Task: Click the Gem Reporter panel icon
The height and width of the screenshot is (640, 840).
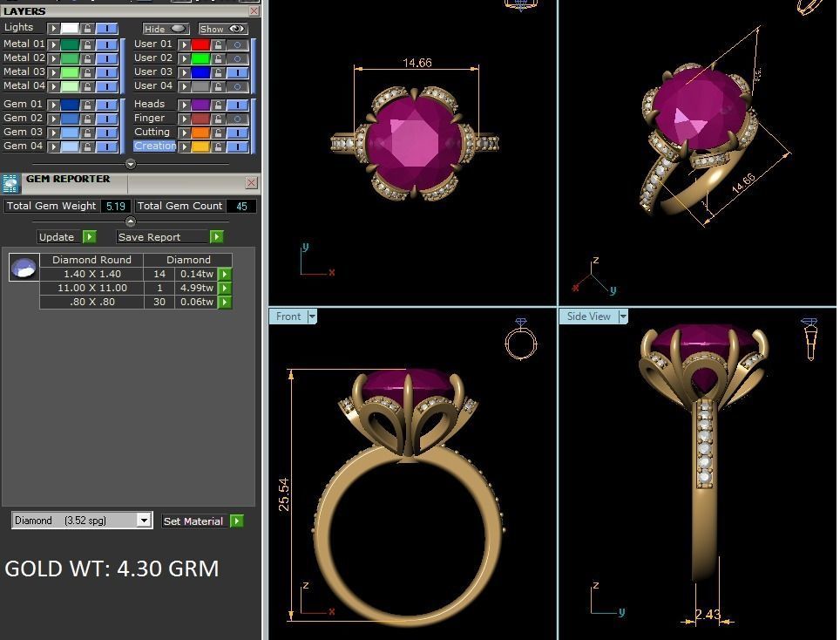Action: click(10, 183)
